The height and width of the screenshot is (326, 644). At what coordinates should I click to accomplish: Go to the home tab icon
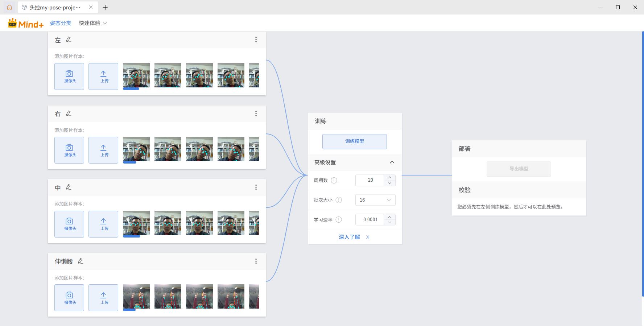[x=9, y=7]
